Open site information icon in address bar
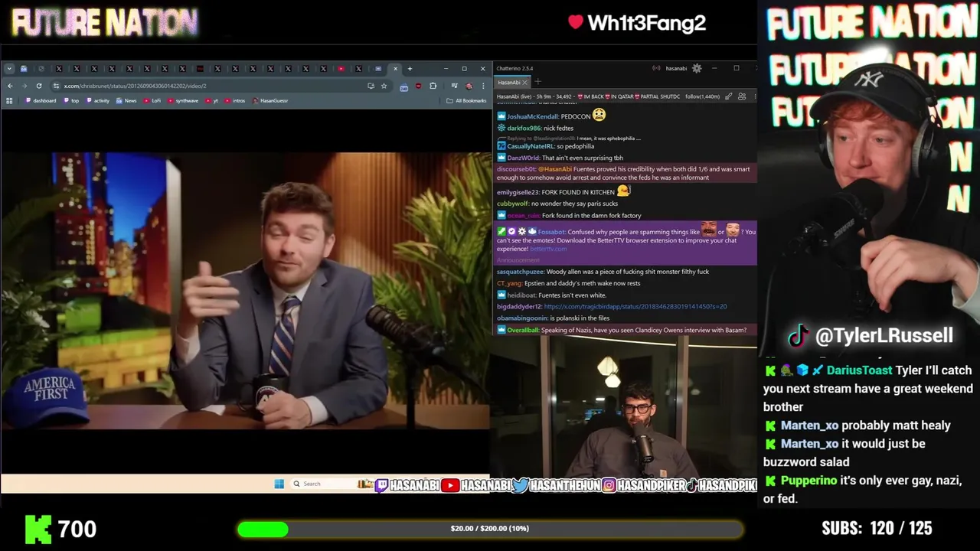 click(56, 86)
